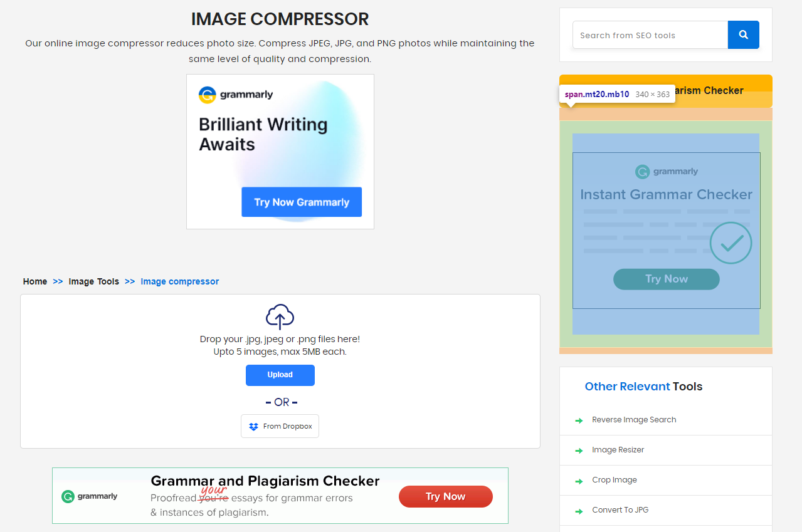This screenshot has height=532, width=802.
Task: Click green arrow beside Crop Image
Action: (579, 481)
